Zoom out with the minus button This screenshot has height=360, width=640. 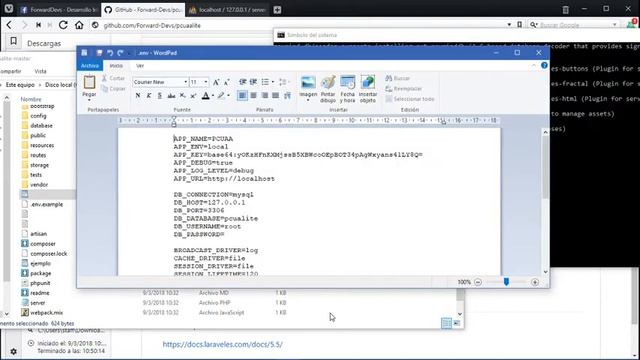[x=478, y=282]
